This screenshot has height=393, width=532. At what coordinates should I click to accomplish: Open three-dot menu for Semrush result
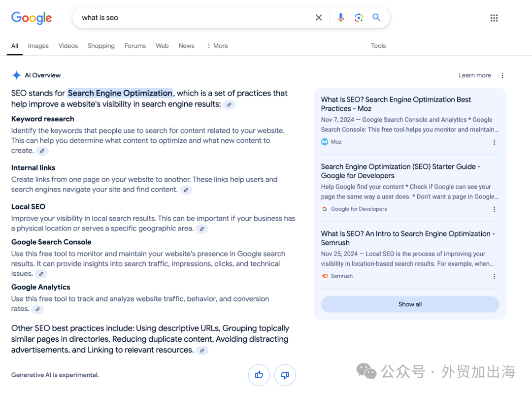[x=495, y=277]
